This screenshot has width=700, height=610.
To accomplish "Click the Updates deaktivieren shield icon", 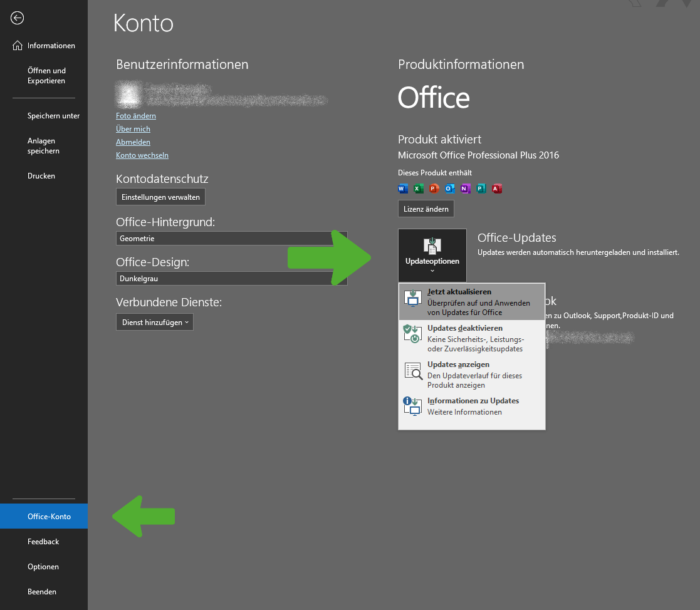I will tap(412, 334).
